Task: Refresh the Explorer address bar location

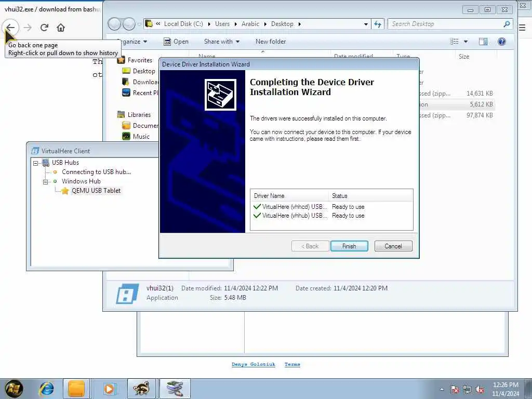Action: click(x=378, y=24)
